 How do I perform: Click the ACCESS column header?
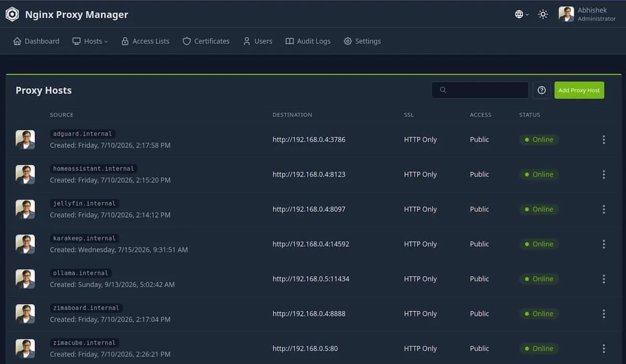480,115
